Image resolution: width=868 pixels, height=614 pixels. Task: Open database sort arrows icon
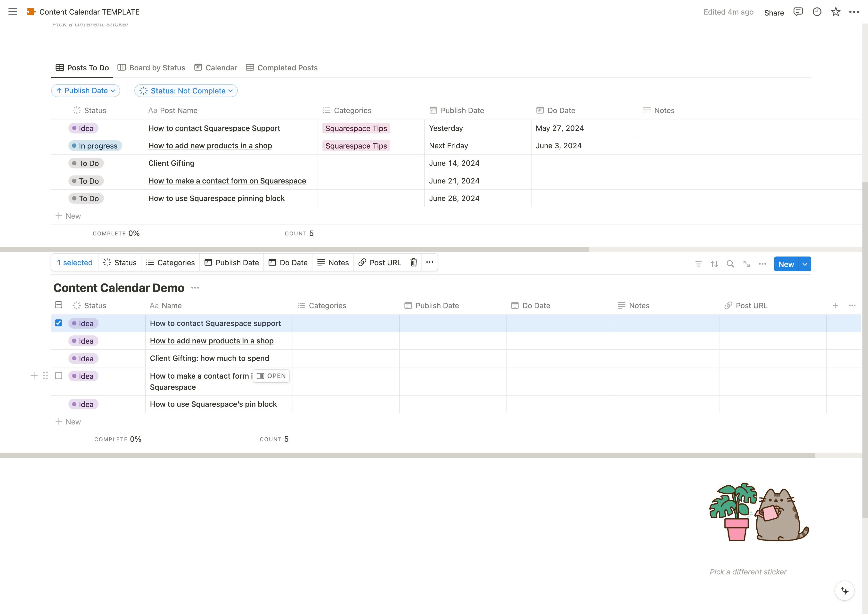pos(714,264)
